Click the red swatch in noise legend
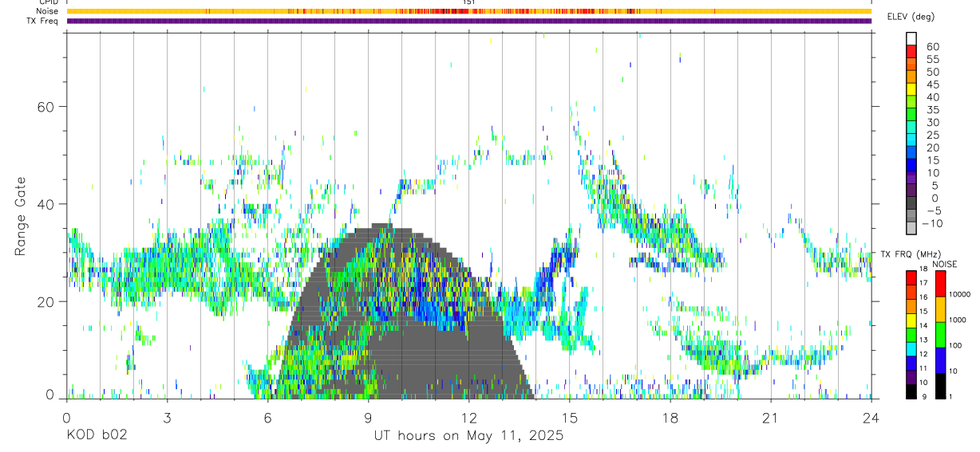This screenshot has width=980, height=452. pos(941,284)
